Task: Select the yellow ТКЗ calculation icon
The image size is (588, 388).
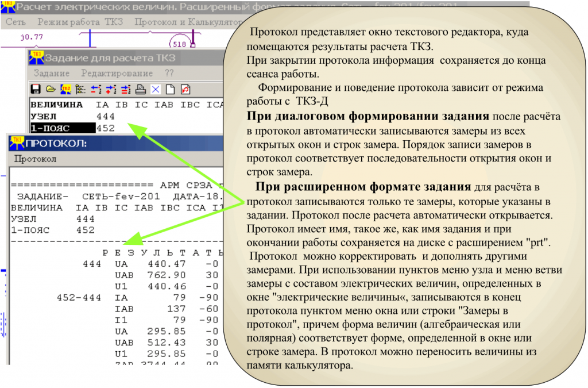Action: click(66, 90)
